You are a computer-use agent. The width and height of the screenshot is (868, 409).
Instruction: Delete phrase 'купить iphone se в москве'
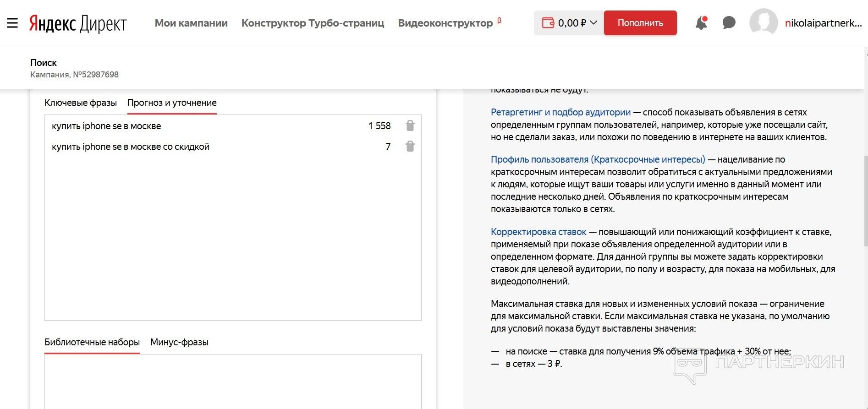point(410,125)
